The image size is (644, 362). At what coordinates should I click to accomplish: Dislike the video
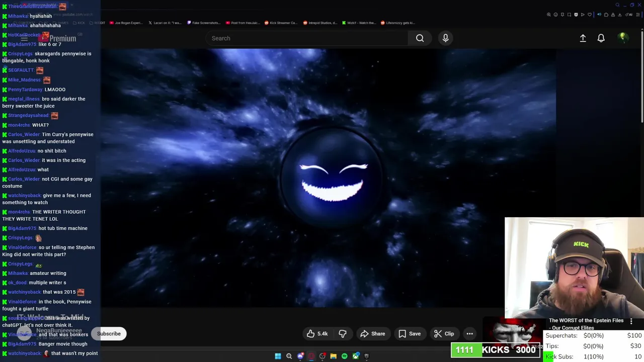point(343,334)
